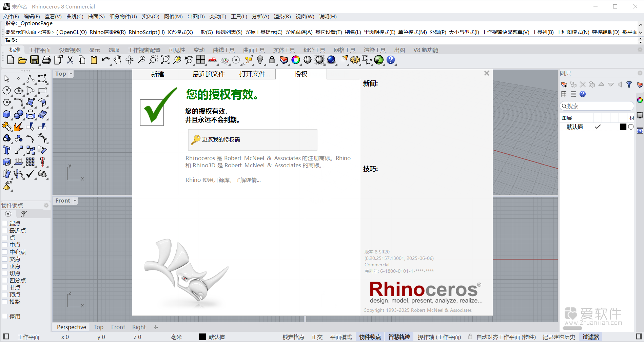Click the New file icon in toolbar

click(x=11, y=60)
